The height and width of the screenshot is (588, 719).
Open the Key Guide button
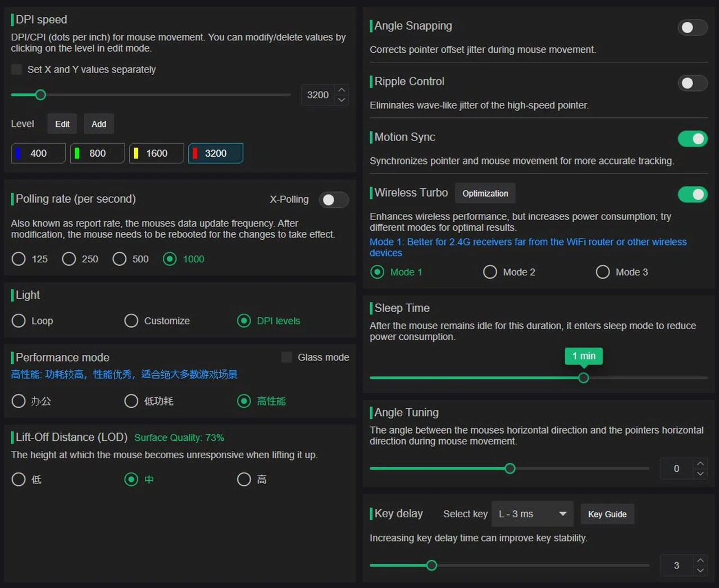tap(607, 514)
